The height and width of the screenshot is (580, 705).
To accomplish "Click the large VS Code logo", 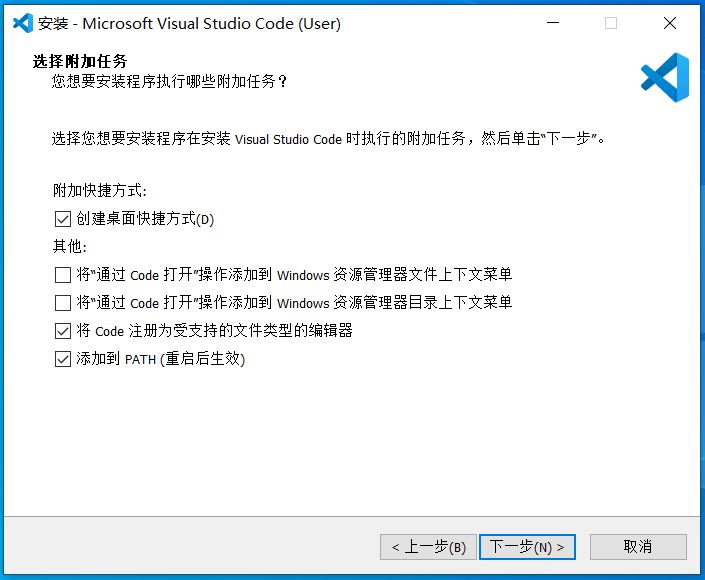I will (x=665, y=77).
